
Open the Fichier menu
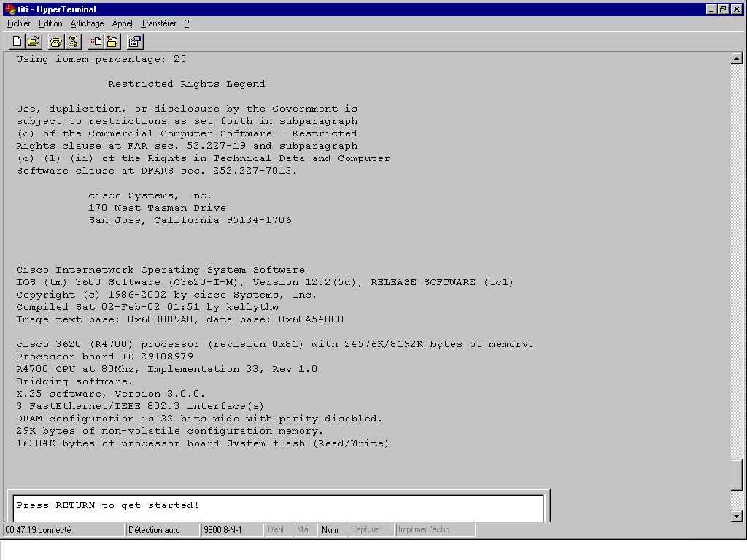18,23
